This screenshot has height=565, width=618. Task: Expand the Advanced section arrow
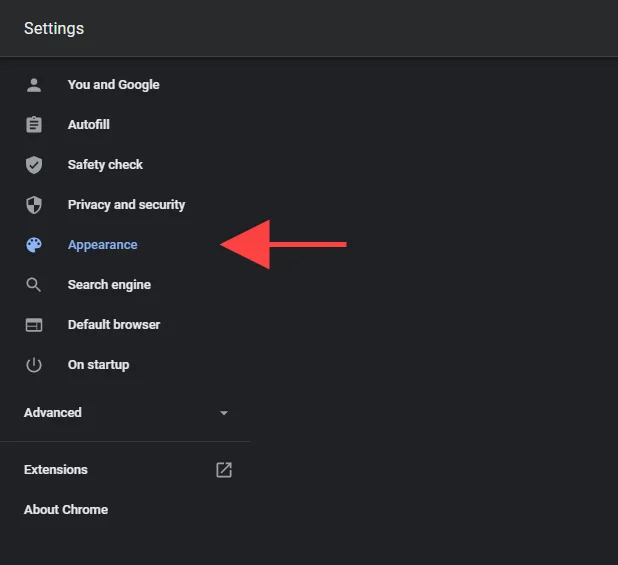(224, 413)
